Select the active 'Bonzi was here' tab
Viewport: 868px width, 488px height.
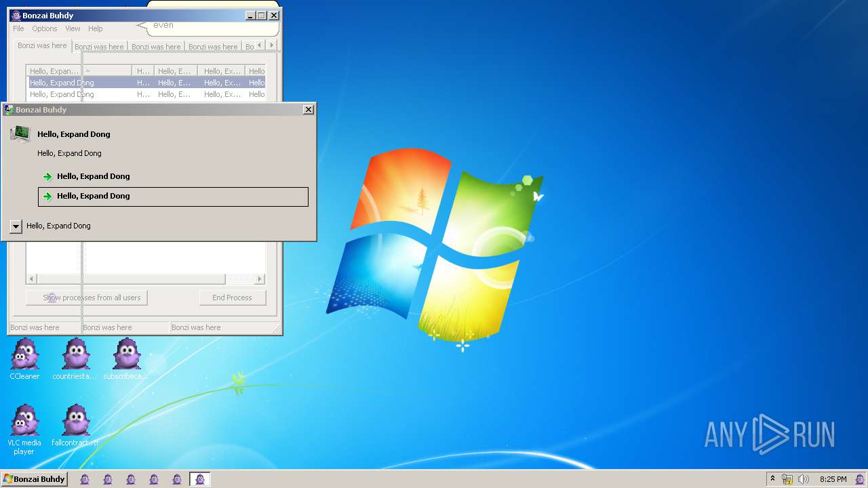pos(42,45)
